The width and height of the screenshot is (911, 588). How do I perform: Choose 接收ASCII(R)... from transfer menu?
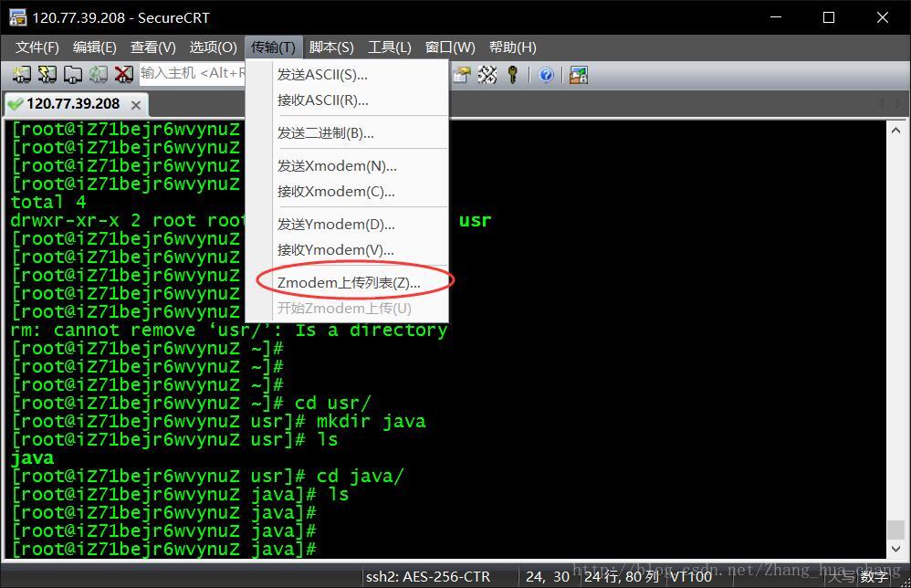(347, 100)
